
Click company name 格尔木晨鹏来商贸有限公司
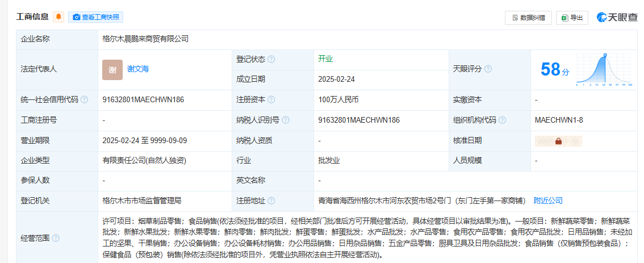point(145,39)
